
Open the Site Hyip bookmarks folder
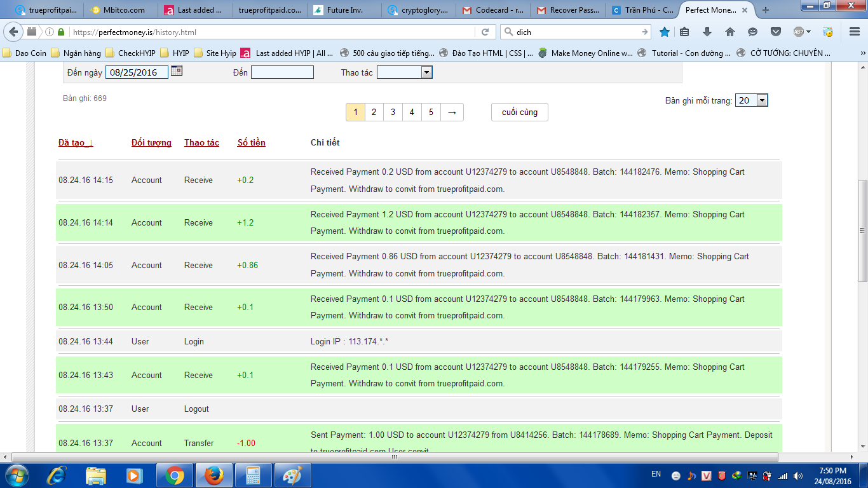point(215,53)
